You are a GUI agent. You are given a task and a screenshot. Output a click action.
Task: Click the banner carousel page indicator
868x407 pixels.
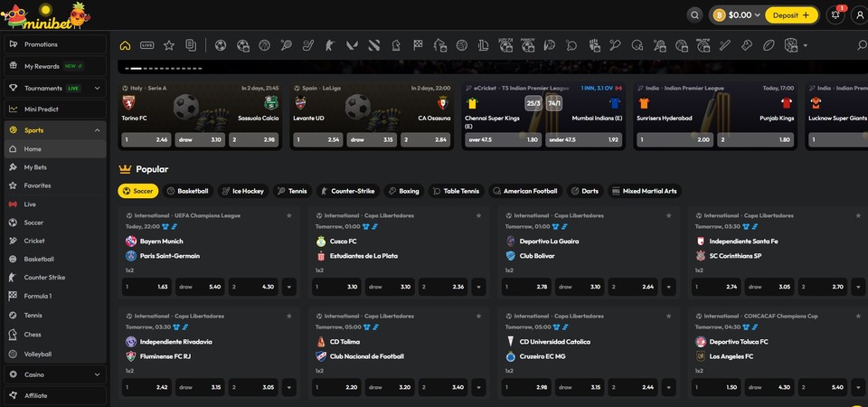click(164, 69)
